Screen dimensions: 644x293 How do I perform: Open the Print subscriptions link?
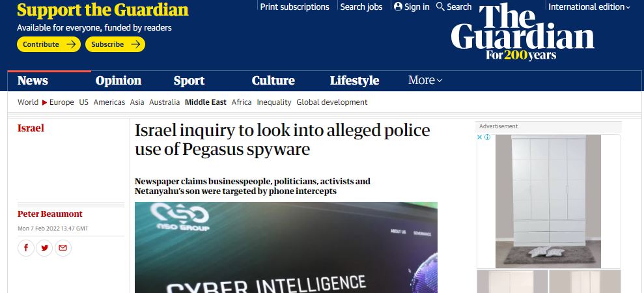tap(294, 7)
